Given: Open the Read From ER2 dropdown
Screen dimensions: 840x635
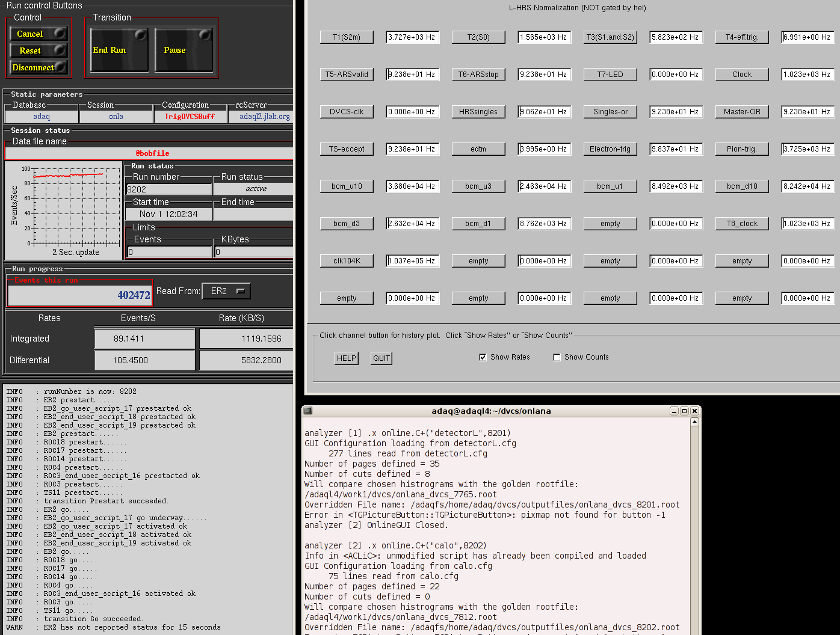Looking at the screenshot, I should point(226,291).
